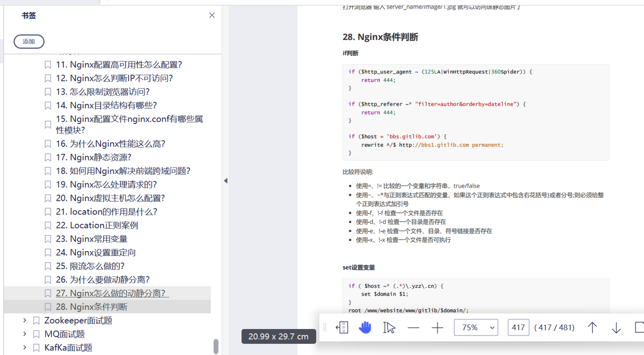Click the 书签 panel title
Image resolution: width=644 pixels, height=355 pixels.
29,15
